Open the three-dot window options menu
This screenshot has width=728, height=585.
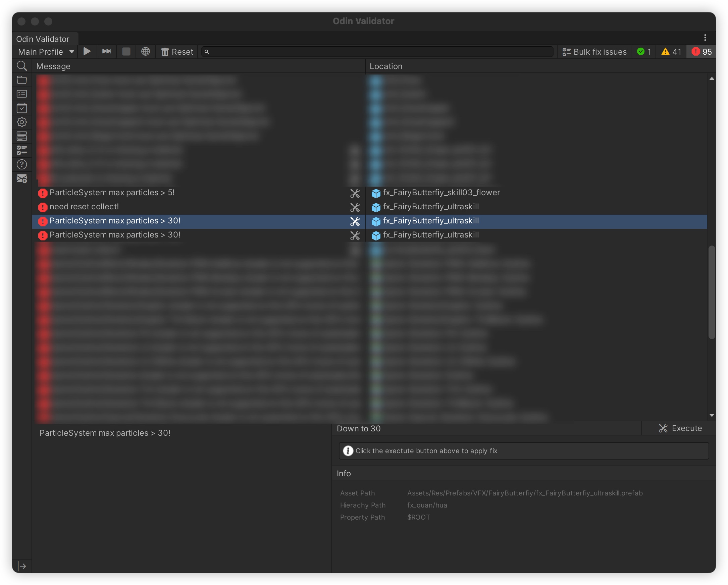tap(705, 38)
